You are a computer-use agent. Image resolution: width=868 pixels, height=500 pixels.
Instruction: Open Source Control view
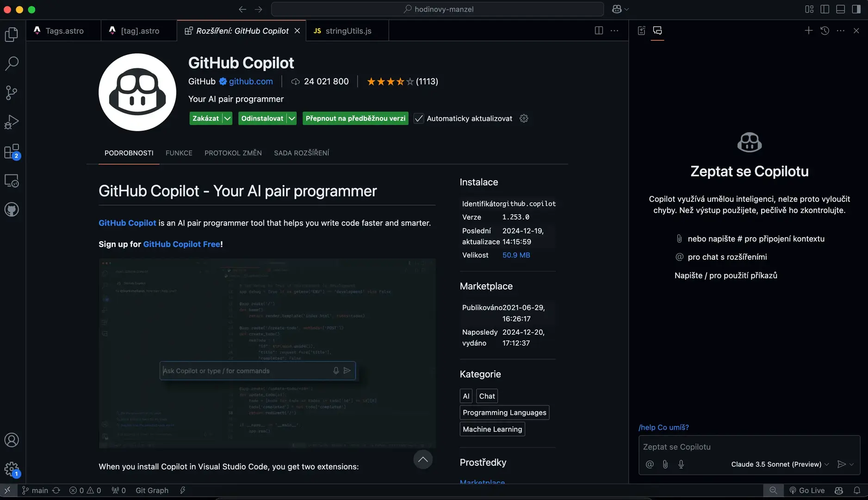point(12,93)
